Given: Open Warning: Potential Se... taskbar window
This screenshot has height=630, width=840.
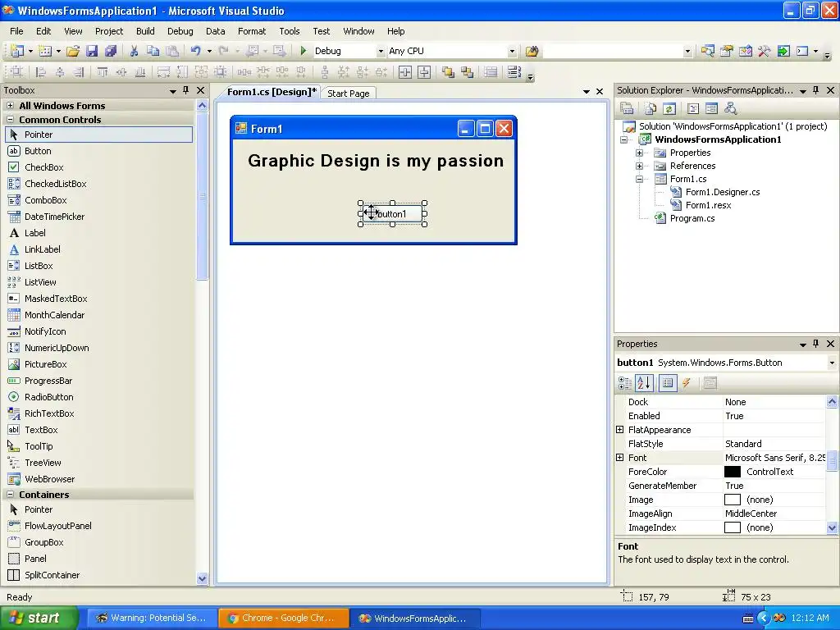Looking at the screenshot, I should click(153, 618).
